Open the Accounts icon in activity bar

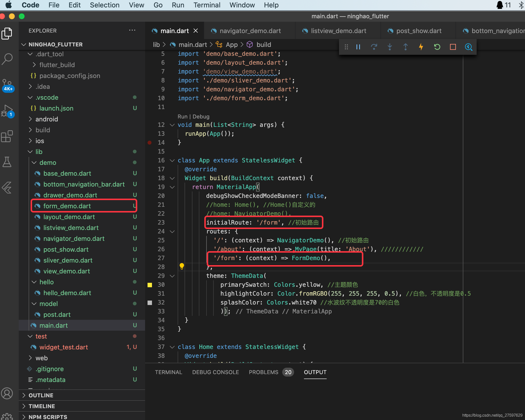click(x=7, y=393)
